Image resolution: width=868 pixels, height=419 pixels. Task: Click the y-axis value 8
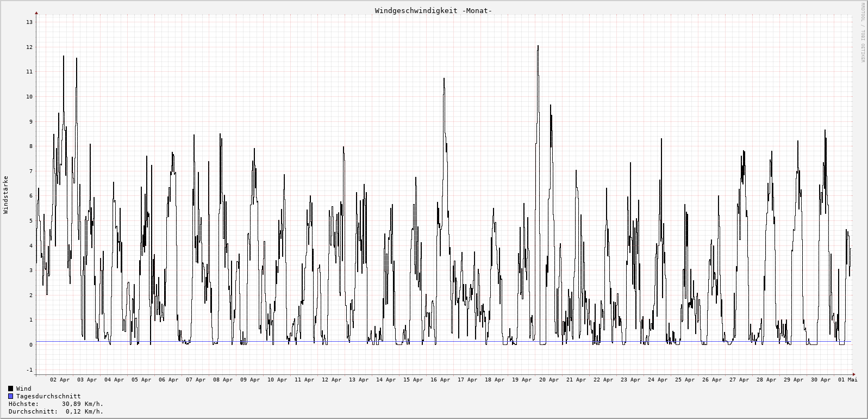pyautogui.click(x=31, y=146)
